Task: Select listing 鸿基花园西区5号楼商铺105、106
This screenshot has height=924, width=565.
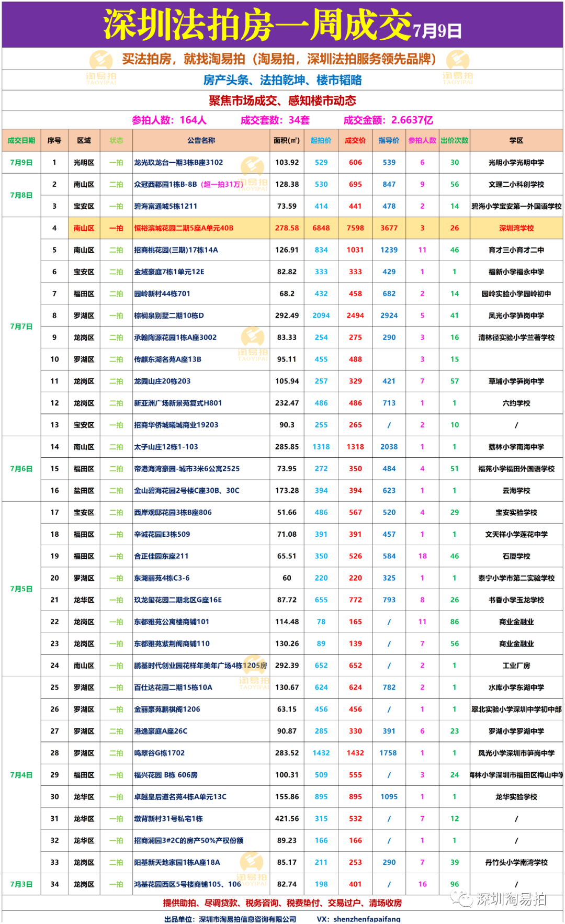Action: 187,884
